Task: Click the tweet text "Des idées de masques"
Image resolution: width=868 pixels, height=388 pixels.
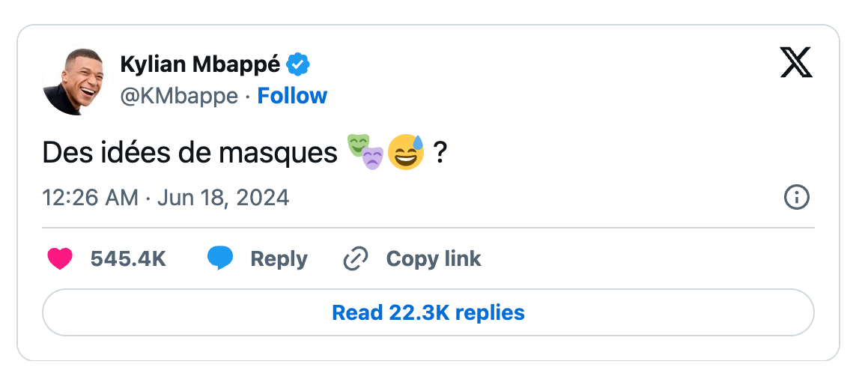Action: tap(189, 152)
